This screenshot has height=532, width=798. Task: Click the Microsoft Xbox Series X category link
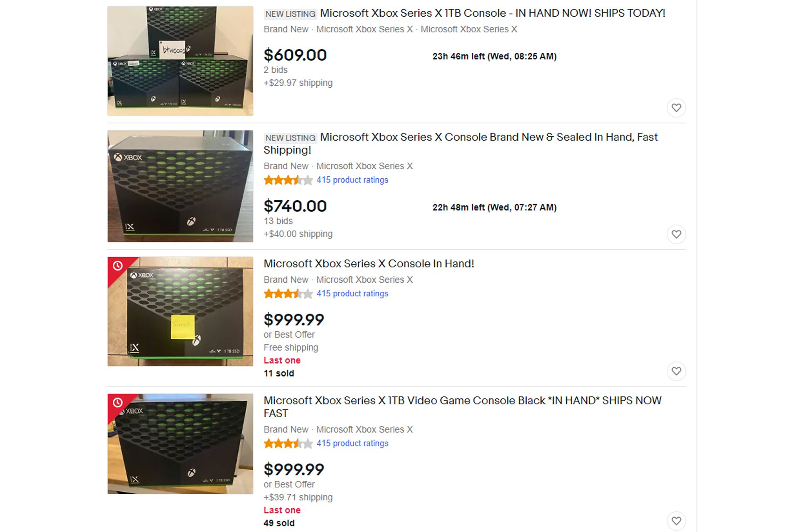[364, 29]
